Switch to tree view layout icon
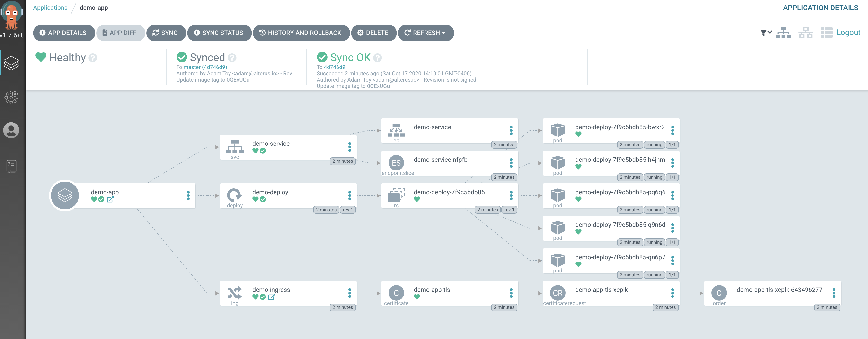The height and width of the screenshot is (339, 868). 783,33
